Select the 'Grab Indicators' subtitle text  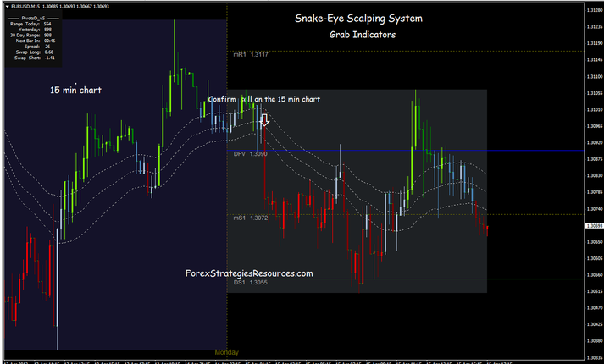point(363,35)
